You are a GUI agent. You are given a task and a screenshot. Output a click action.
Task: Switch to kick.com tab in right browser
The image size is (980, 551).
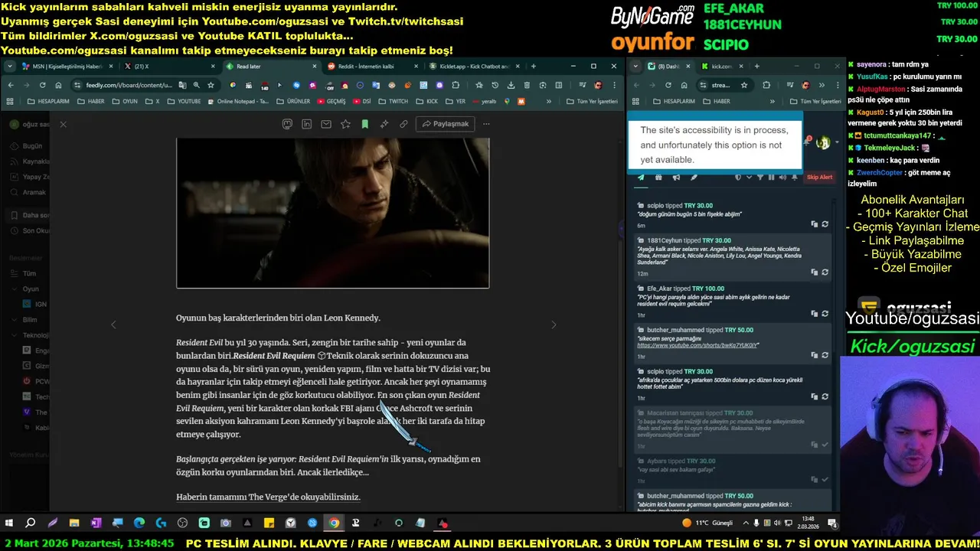click(x=722, y=67)
